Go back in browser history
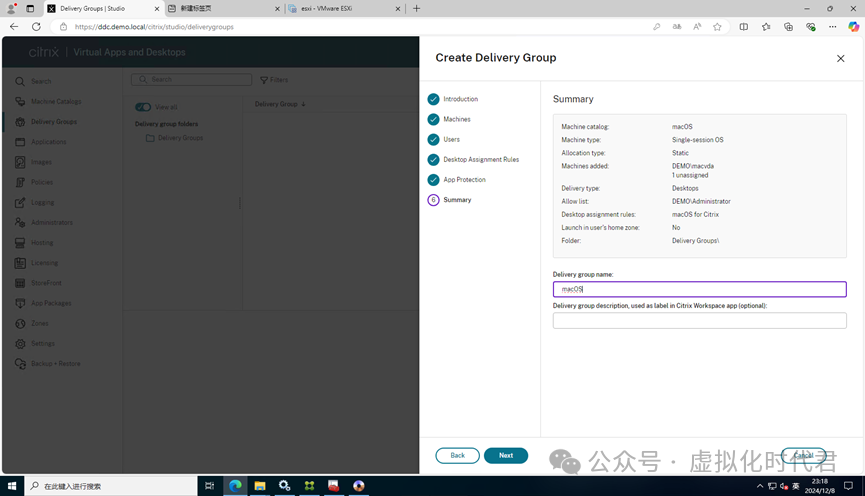The height and width of the screenshot is (496, 865). pos(14,26)
